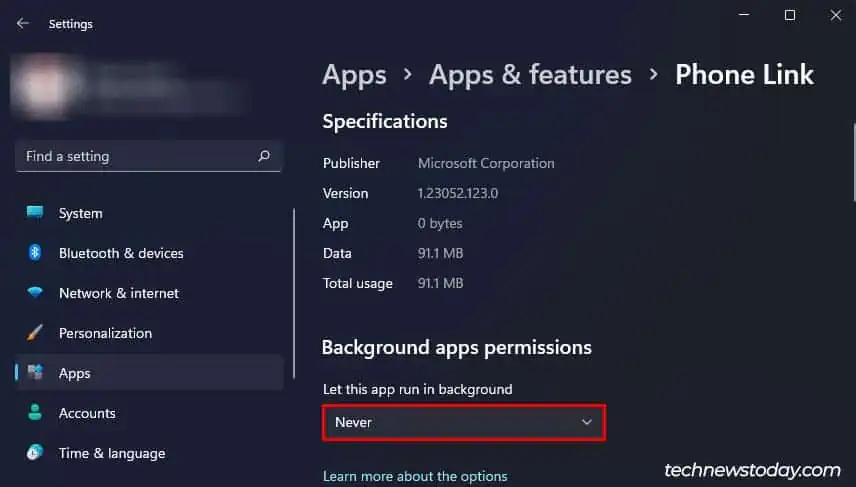Click the blurred user profile picture

pyautogui.click(x=44, y=87)
